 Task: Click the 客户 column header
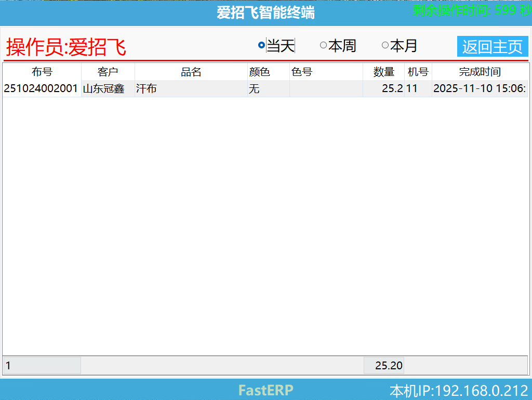(108, 72)
